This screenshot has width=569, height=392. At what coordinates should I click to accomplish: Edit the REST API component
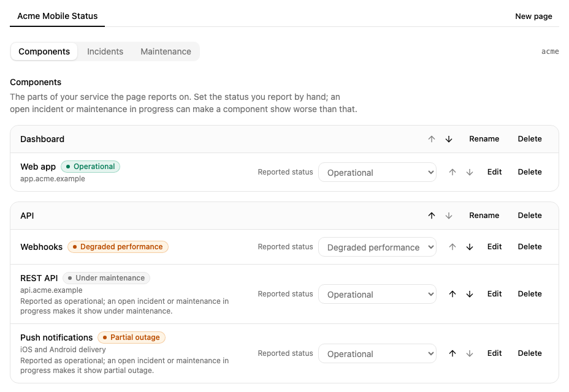pyautogui.click(x=494, y=294)
